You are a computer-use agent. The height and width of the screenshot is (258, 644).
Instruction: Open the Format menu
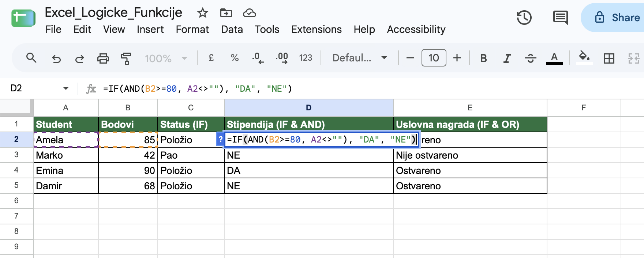point(192,29)
